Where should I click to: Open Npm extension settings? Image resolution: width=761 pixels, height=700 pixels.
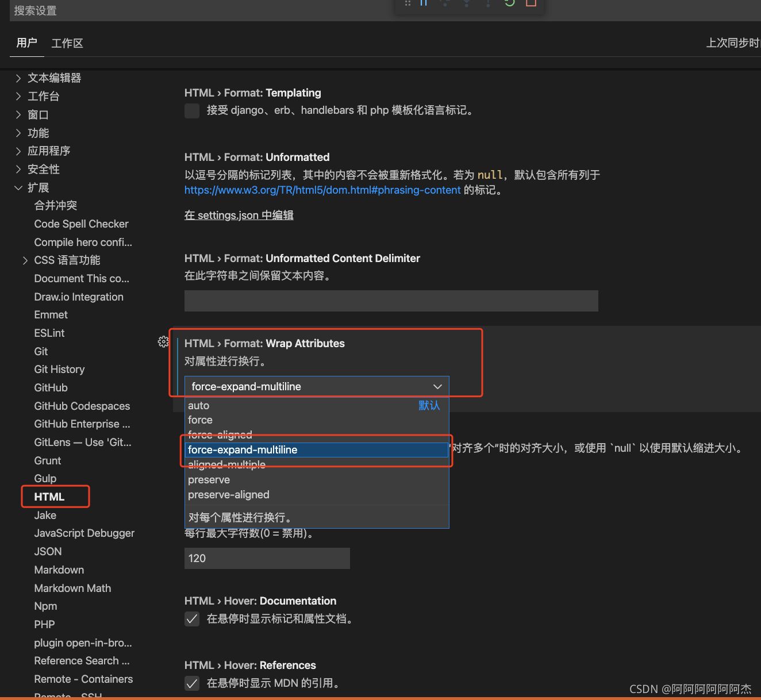click(45, 606)
